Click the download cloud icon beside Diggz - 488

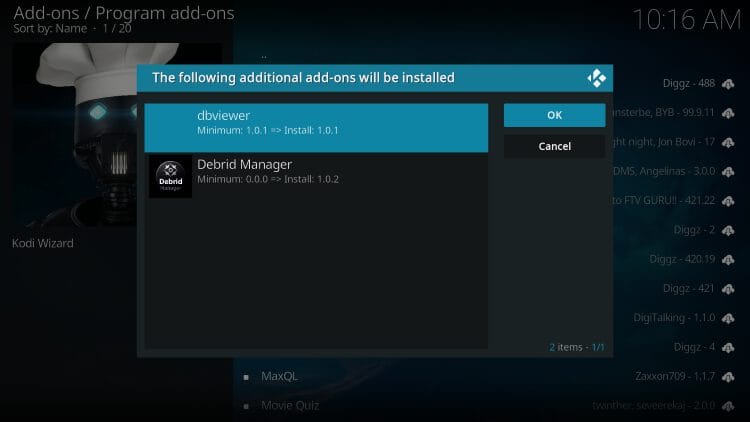[x=728, y=84]
